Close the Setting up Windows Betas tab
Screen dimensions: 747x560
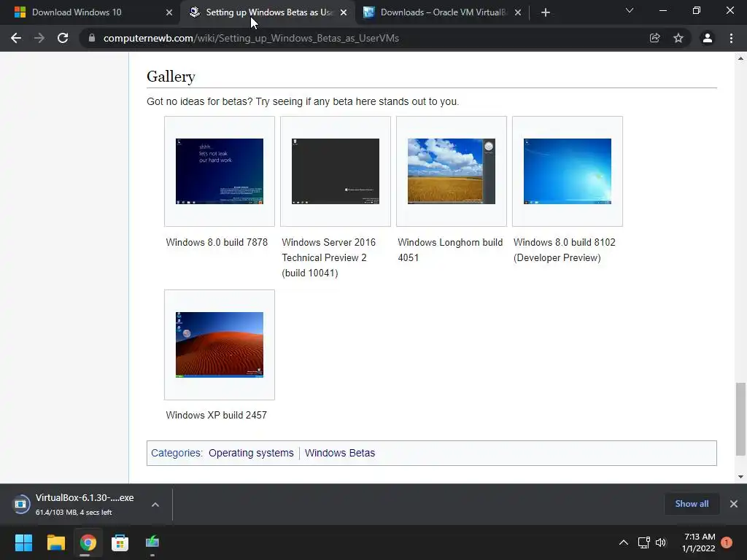[344, 12]
